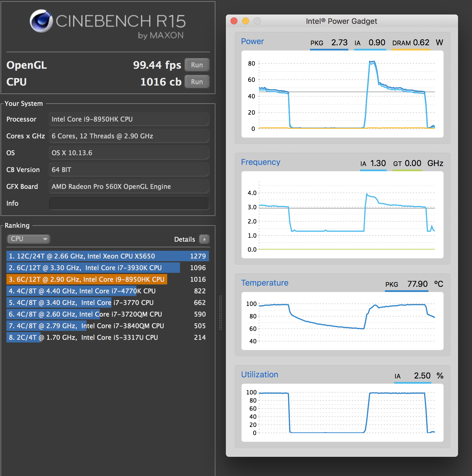This screenshot has width=472, height=476.
Task: Click the Details arrow button
Action: (204, 239)
